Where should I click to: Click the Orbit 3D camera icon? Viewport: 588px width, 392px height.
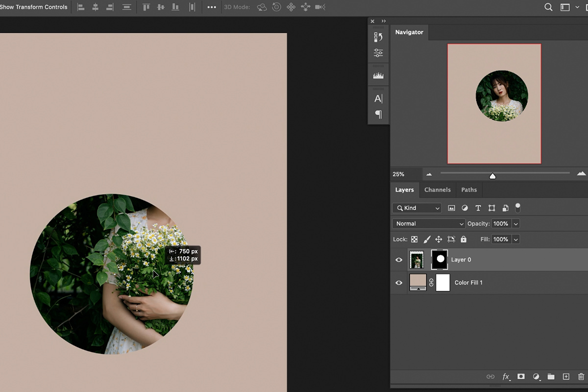tap(262, 7)
